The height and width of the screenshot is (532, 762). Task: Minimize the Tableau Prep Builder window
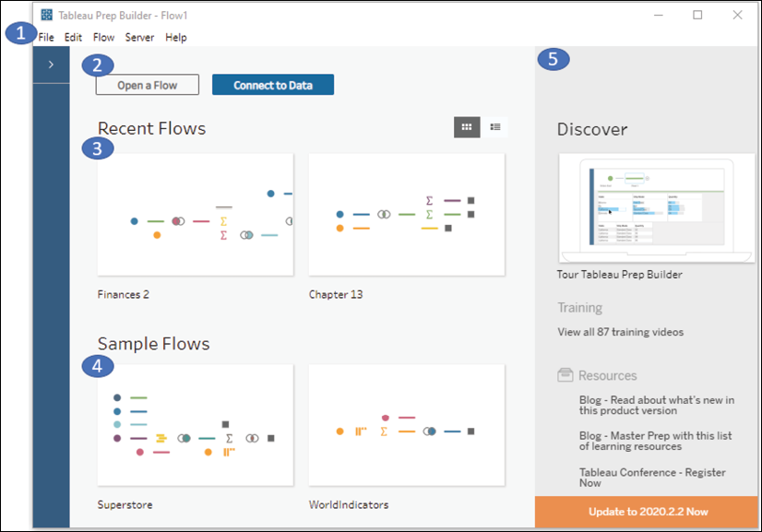click(x=659, y=15)
